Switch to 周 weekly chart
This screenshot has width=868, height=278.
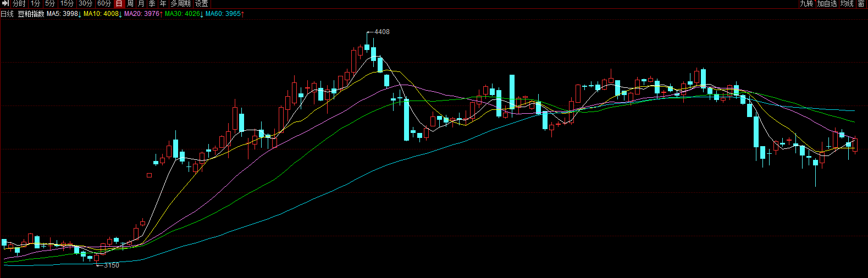click(x=130, y=3)
